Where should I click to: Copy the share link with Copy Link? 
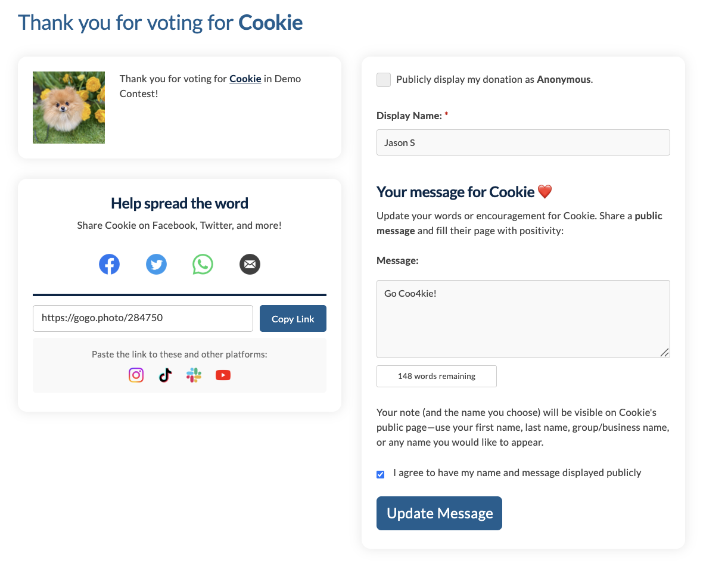point(293,319)
